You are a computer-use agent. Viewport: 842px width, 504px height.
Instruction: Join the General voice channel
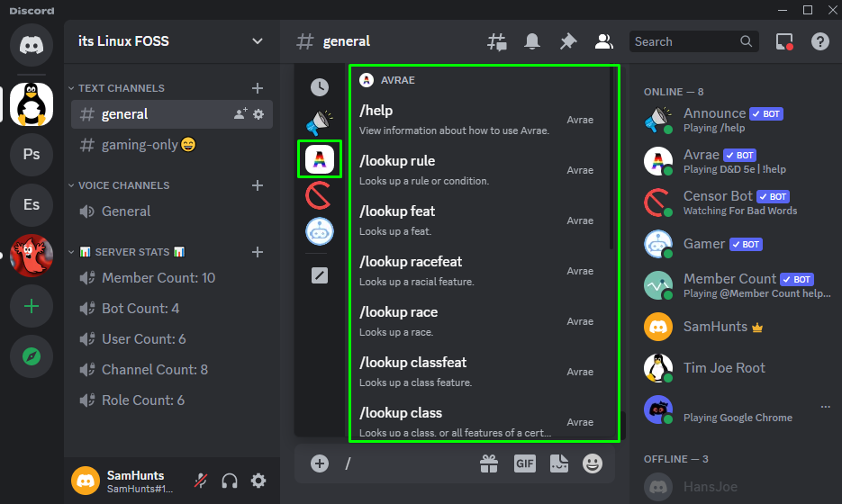coord(172,211)
